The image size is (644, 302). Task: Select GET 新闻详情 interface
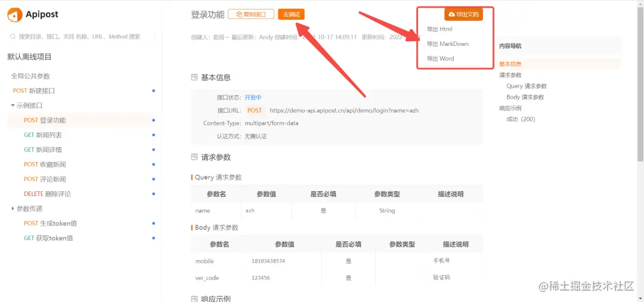43,150
